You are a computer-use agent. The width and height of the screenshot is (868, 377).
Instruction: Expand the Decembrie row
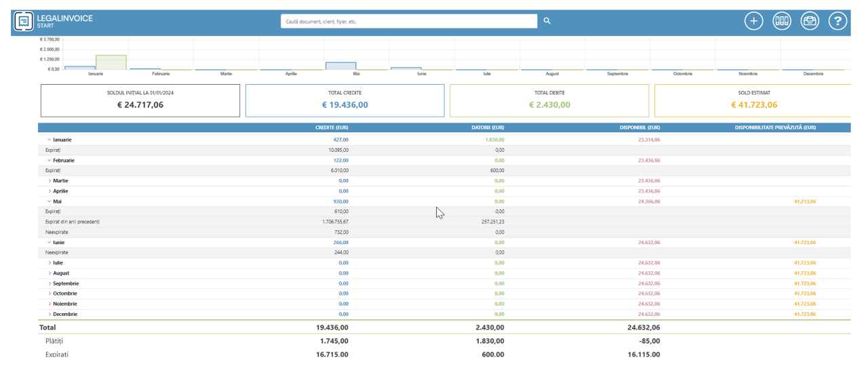pos(50,315)
